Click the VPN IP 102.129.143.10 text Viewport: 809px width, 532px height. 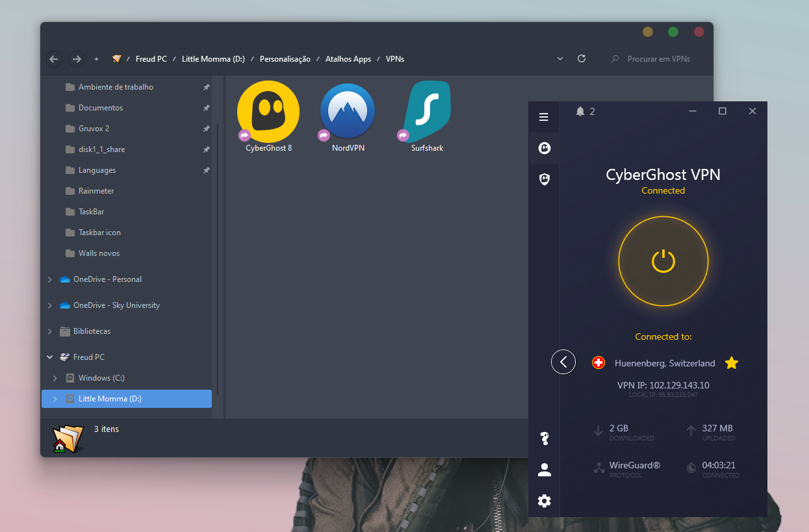pyautogui.click(x=663, y=385)
